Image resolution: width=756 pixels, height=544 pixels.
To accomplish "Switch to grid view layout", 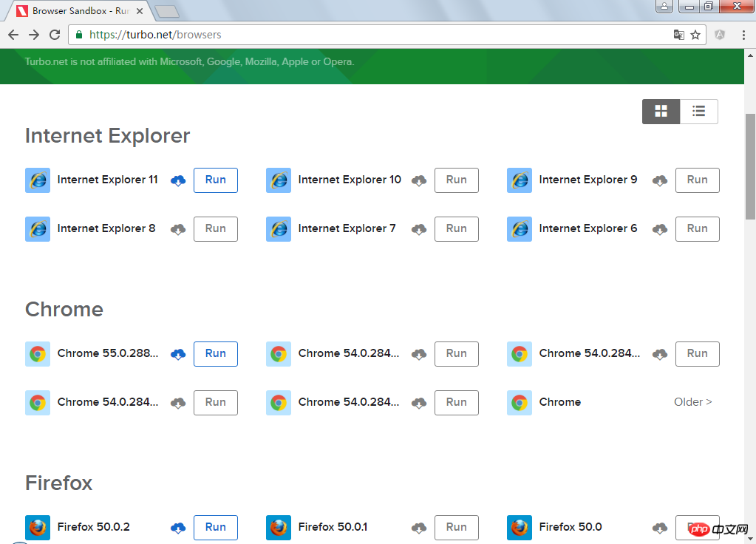I will [x=661, y=112].
